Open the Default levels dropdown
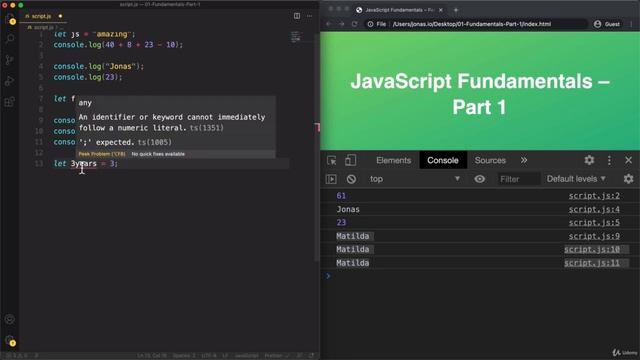Viewport: 640px width, 360px height. coord(576,179)
